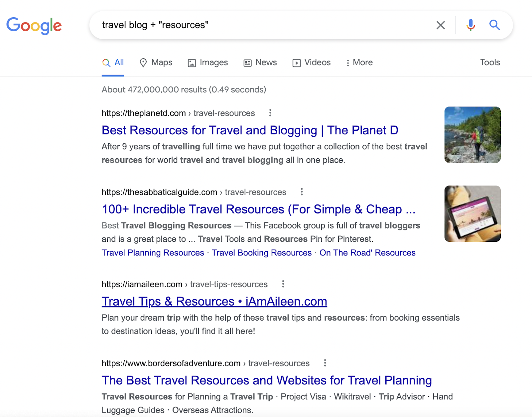Open Travel Tips & Resources iAmAileen.com link
Image resolution: width=532 pixels, height=417 pixels.
(x=214, y=301)
